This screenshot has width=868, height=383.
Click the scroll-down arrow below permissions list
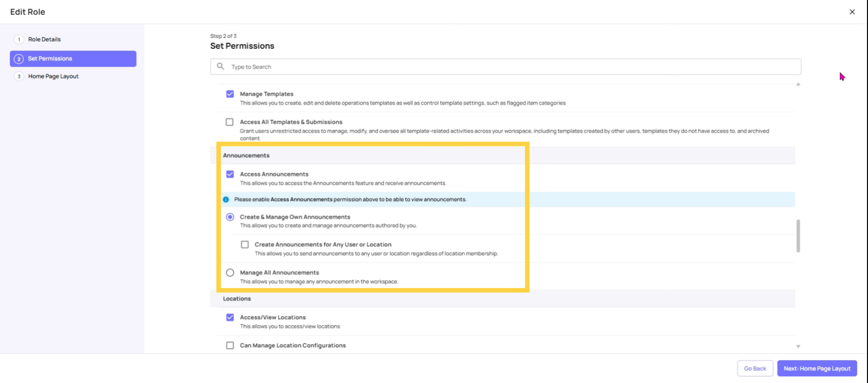pos(798,346)
